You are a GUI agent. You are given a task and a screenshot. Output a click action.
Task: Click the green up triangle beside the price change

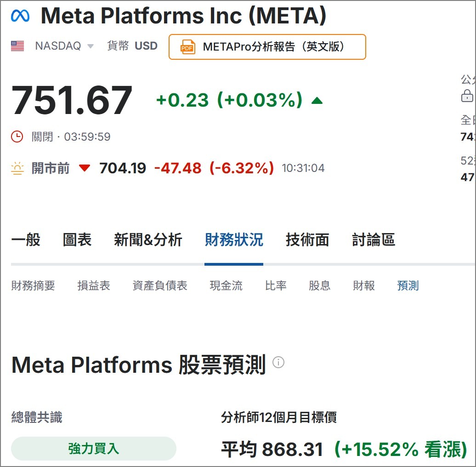point(317,100)
